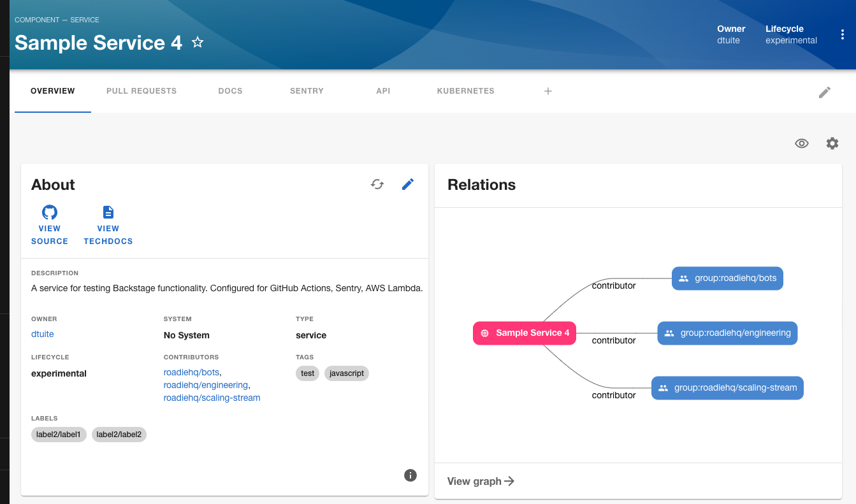Click the Sample Service 4 page title
This screenshot has height=504, width=856.
tap(98, 43)
